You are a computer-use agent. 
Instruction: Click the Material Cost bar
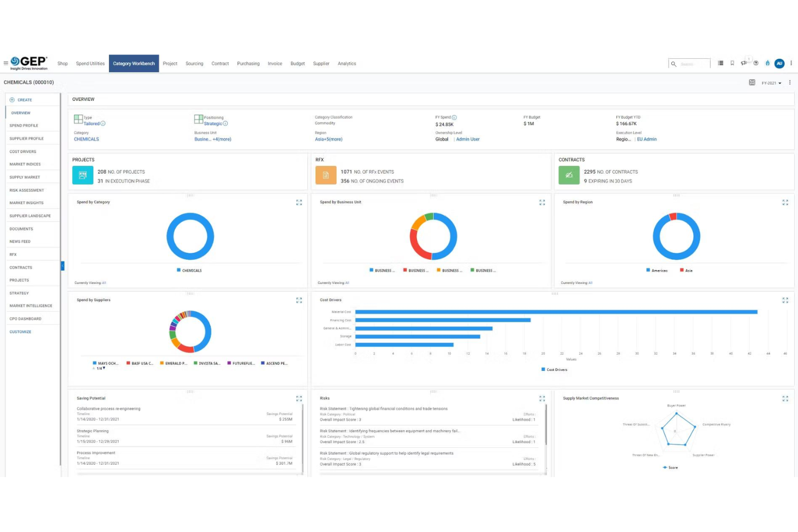click(556, 312)
